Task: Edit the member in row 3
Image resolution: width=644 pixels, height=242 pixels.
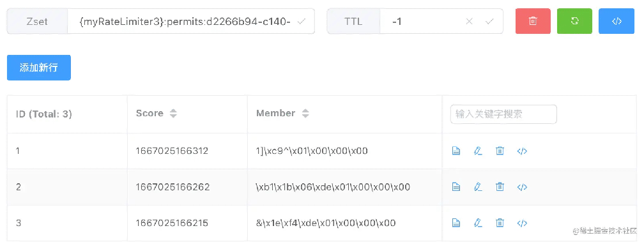Action: [x=478, y=223]
